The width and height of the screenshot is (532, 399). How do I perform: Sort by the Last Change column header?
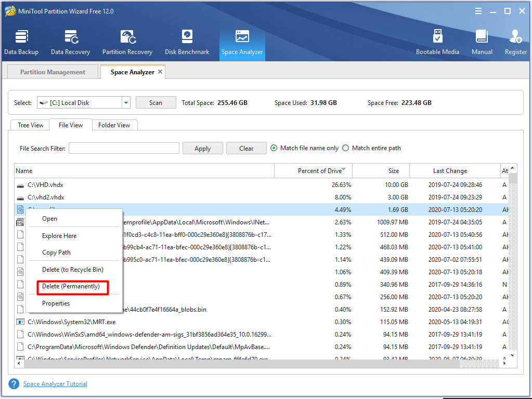455,171
